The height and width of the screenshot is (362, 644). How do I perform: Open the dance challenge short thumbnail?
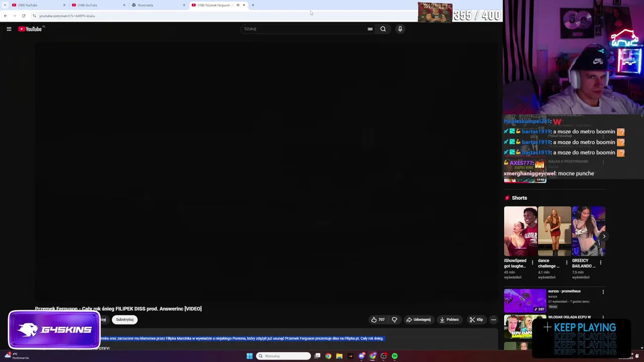coord(554,231)
